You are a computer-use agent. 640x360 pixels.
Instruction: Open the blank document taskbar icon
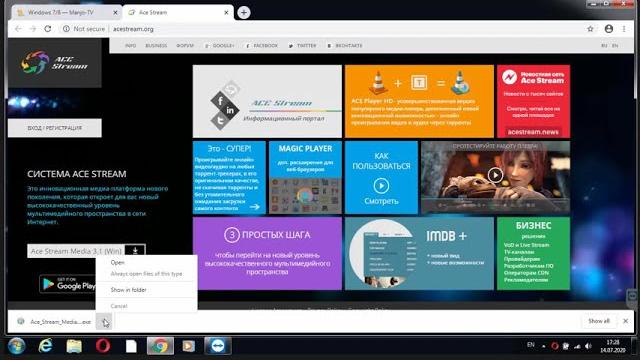tap(131, 346)
